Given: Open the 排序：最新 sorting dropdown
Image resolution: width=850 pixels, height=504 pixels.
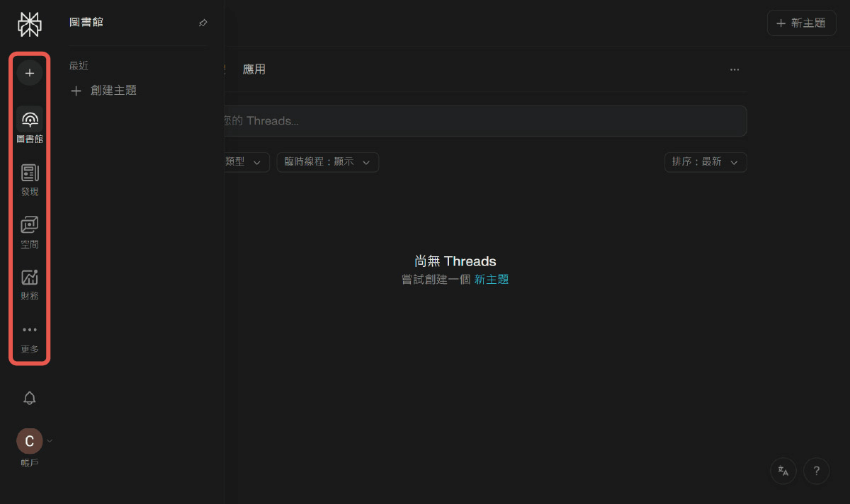Looking at the screenshot, I should (x=705, y=162).
